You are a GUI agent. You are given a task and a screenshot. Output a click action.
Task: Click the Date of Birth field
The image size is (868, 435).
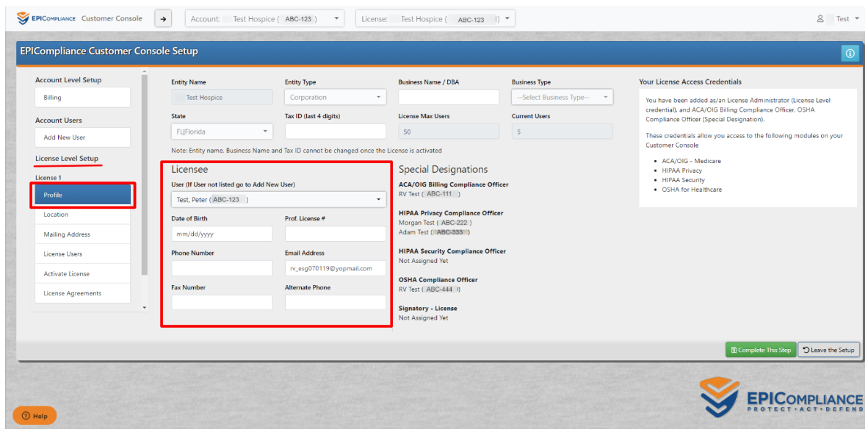pos(222,234)
